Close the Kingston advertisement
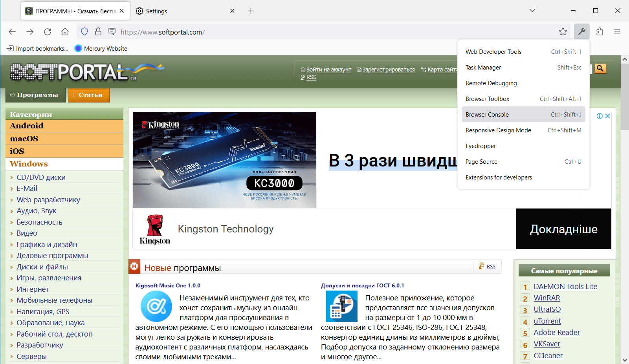Viewport: 629px width, 364px height. click(607, 116)
